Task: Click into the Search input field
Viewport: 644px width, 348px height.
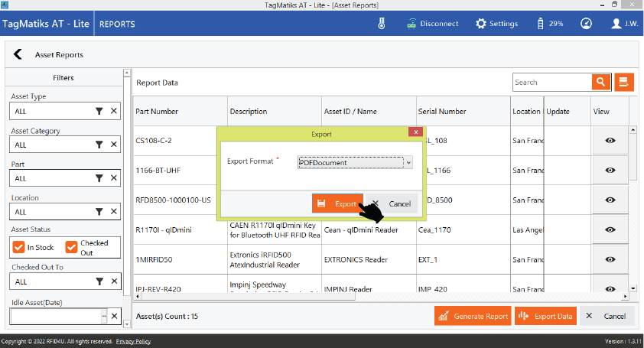Action: 551,83
